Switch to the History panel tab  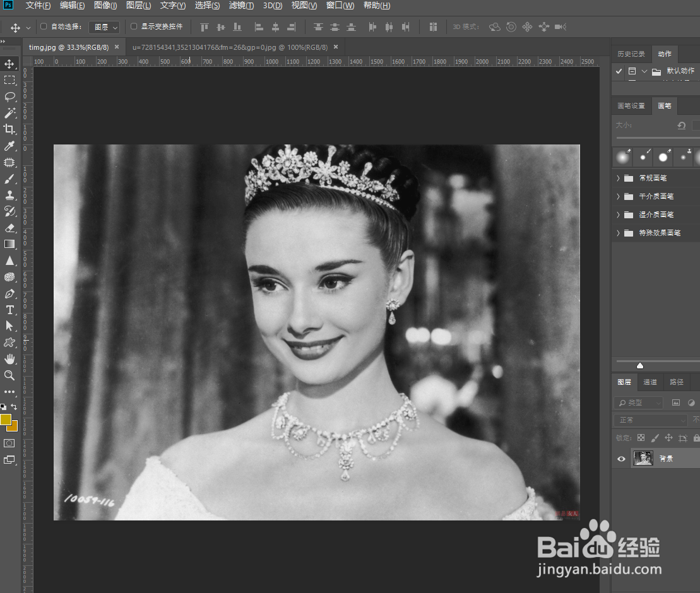631,54
